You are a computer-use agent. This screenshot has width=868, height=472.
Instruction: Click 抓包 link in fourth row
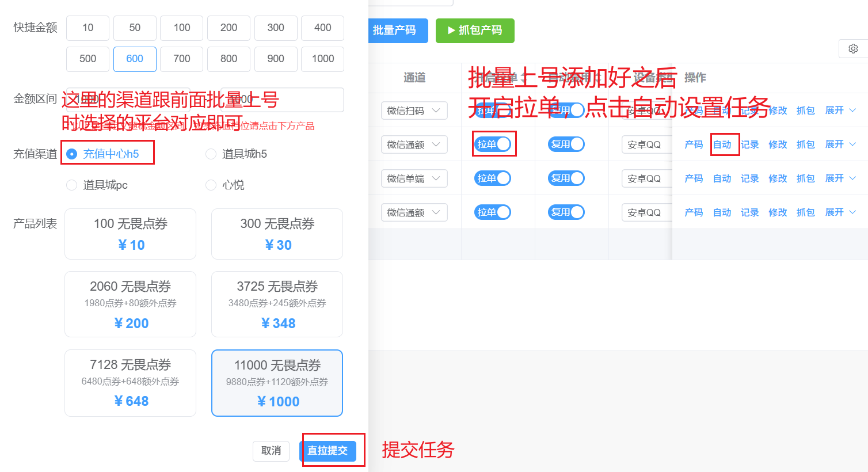805,212
